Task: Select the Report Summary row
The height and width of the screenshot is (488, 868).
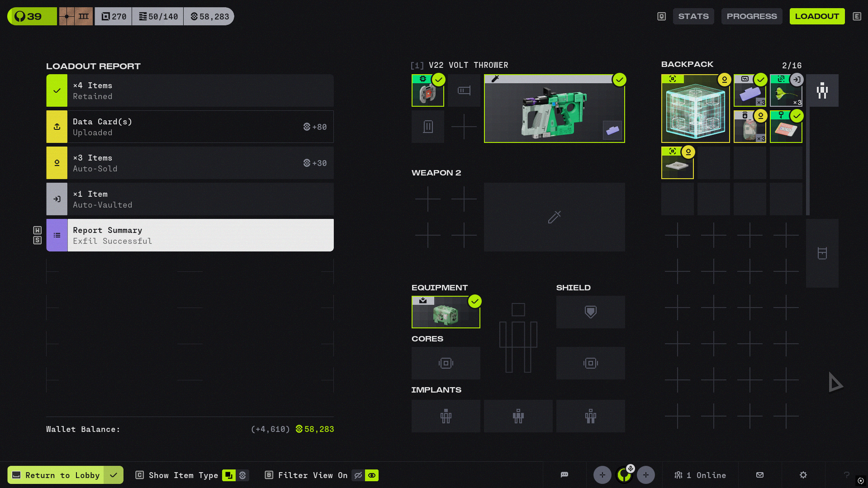Action: (x=190, y=235)
